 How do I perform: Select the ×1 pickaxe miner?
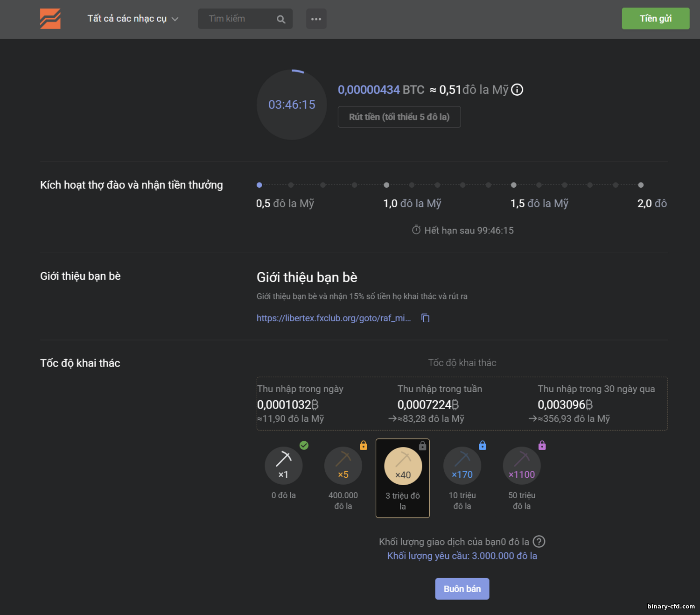coord(283,466)
